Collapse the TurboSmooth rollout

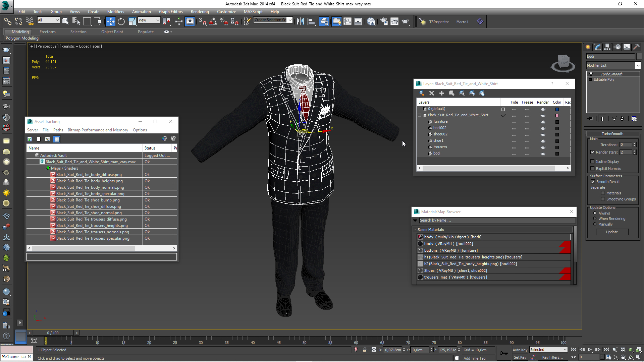588,134
